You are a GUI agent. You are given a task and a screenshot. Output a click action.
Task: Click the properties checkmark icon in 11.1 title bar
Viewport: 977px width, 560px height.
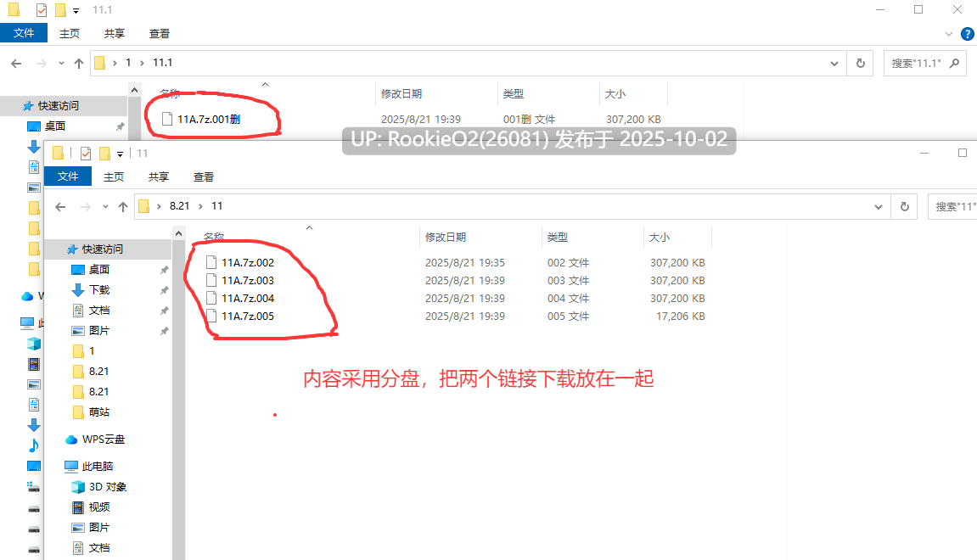point(42,10)
